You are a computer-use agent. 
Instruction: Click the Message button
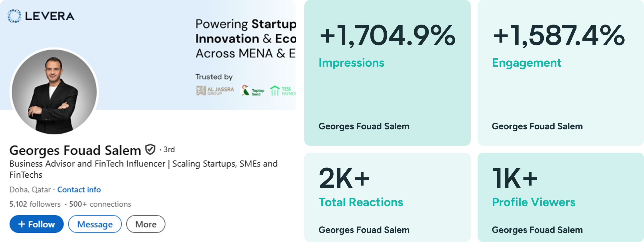[x=95, y=224]
